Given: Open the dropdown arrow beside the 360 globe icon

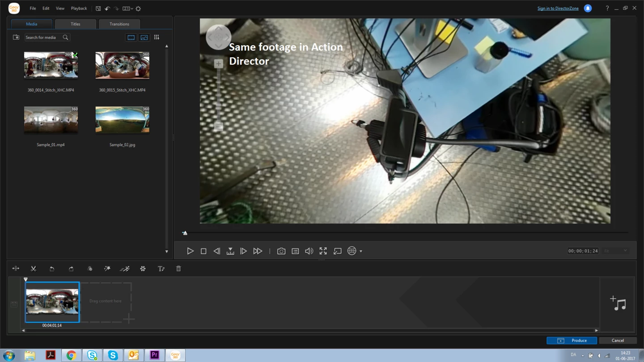Looking at the screenshot, I should tap(361, 251).
